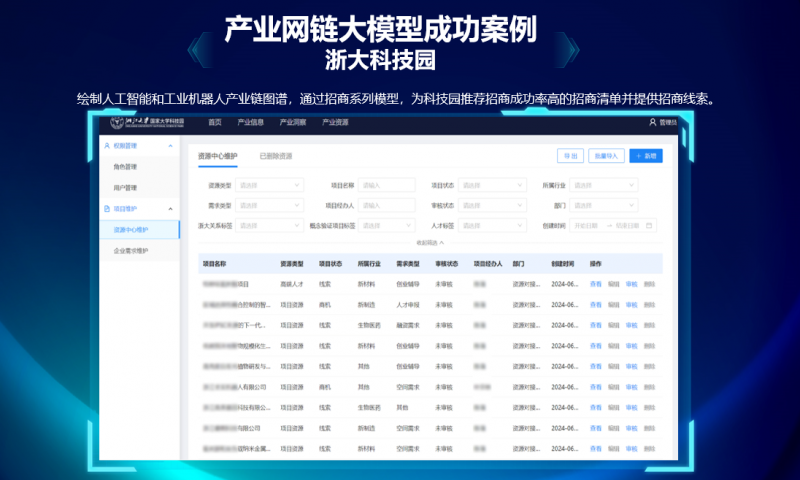Click the 浙江大学 logo in header

pos(128,122)
